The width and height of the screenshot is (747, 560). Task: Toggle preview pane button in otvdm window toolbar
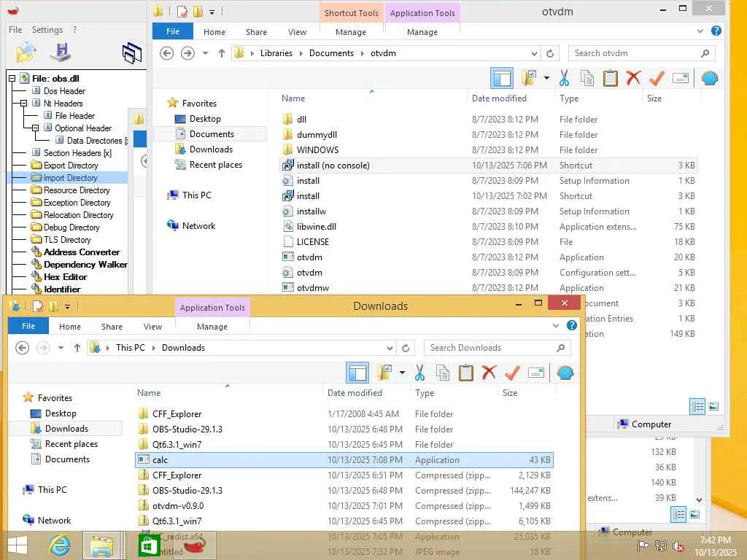502,78
